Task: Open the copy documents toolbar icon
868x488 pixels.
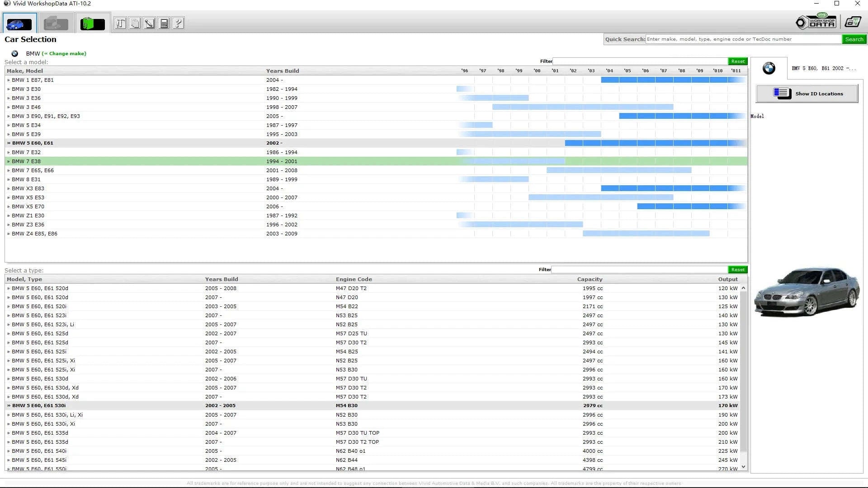Action: pyautogui.click(x=134, y=23)
